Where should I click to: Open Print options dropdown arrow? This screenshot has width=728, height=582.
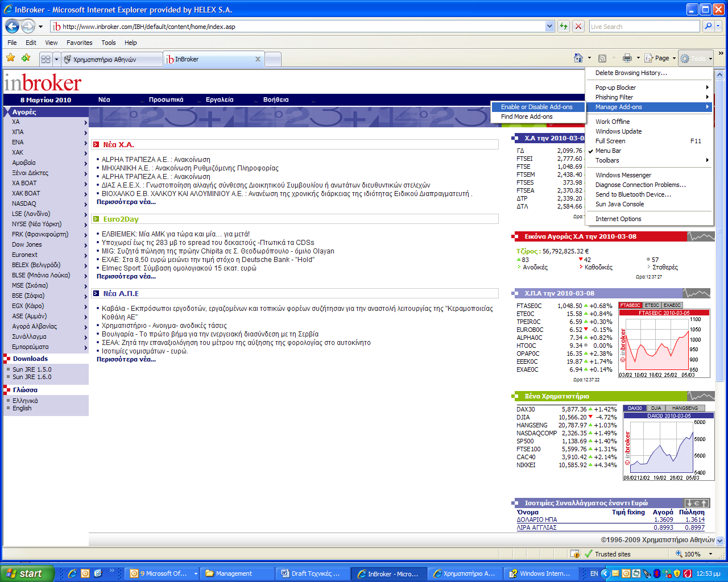pyautogui.click(x=638, y=58)
